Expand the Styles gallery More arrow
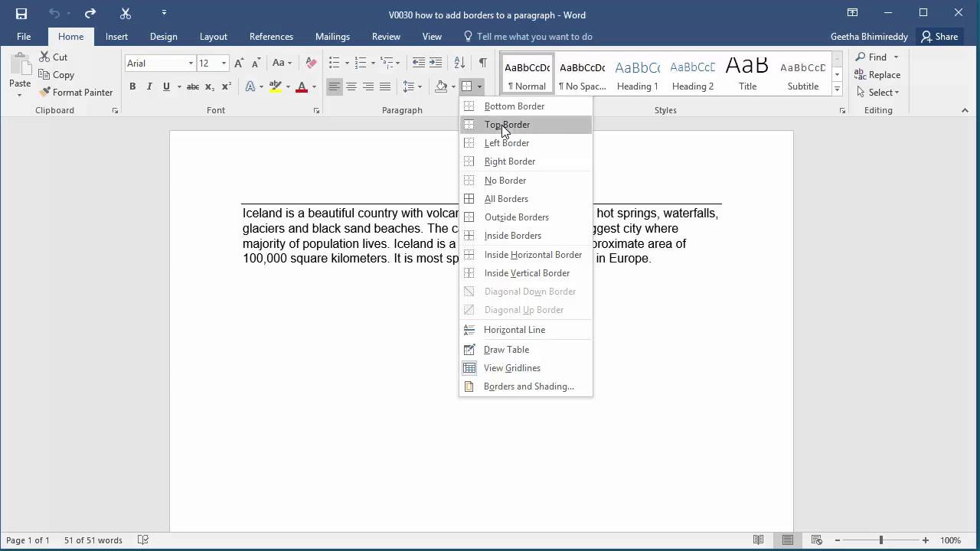Image resolution: width=980 pixels, height=551 pixels. coord(837,90)
